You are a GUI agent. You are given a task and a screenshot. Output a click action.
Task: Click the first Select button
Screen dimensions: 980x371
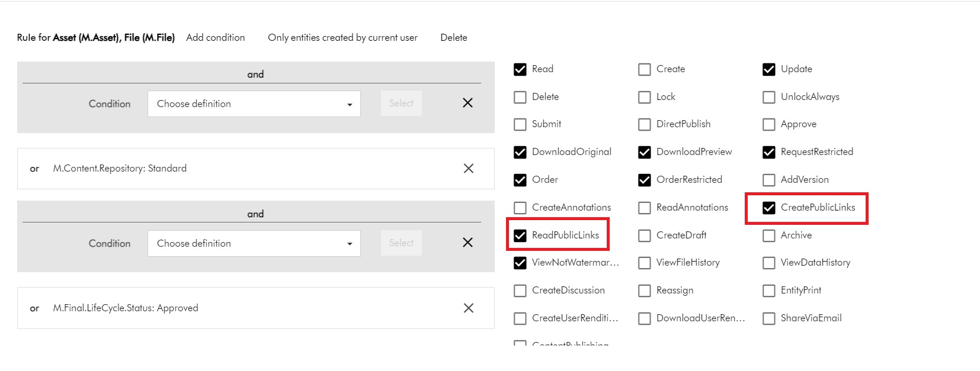401,104
